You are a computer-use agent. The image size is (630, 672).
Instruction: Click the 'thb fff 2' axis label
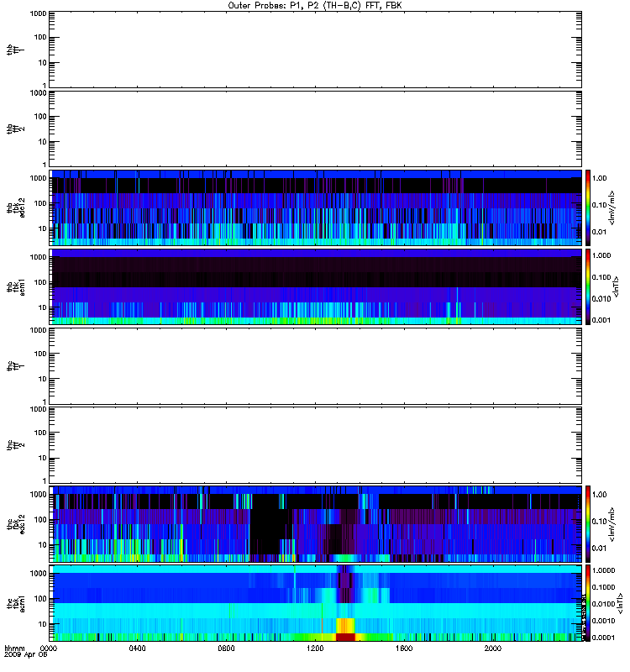click(x=16, y=129)
